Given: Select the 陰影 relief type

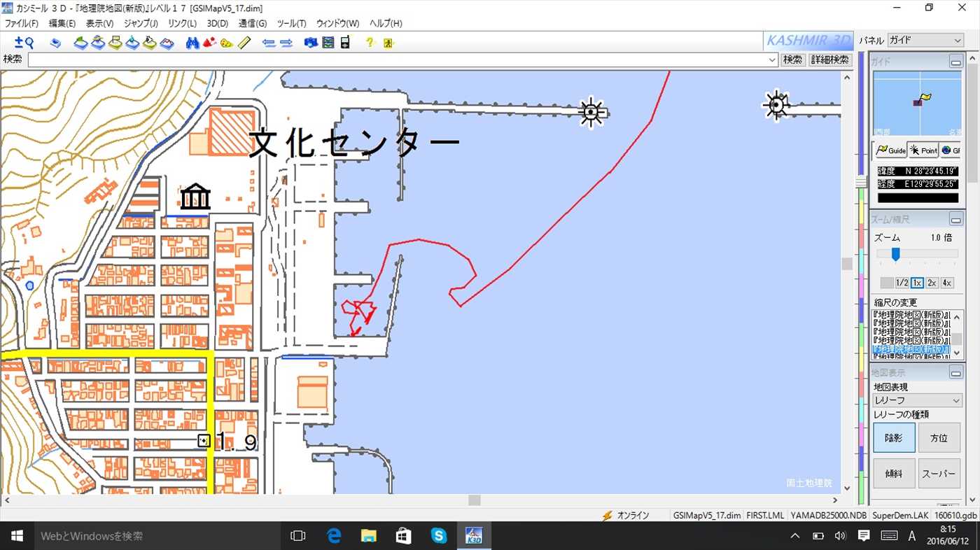Looking at the screenshot, I should pos(894,438).
